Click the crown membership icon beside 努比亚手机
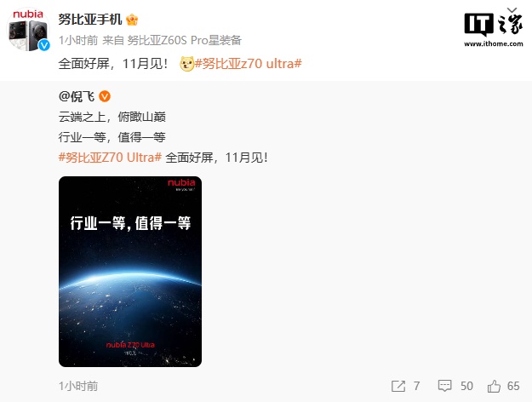The height and width of the screenshot is (402, 532). pos(132,20)
